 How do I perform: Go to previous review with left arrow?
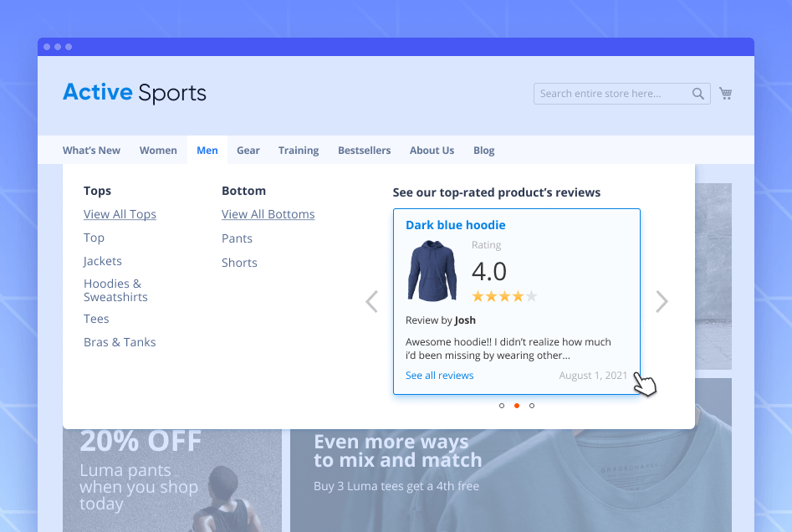coord(372,301)
